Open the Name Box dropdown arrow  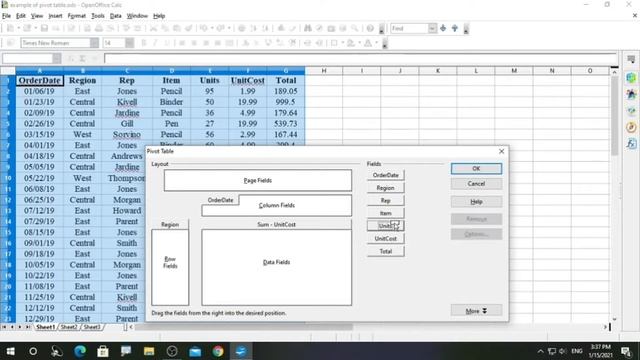tap(57, 59)
